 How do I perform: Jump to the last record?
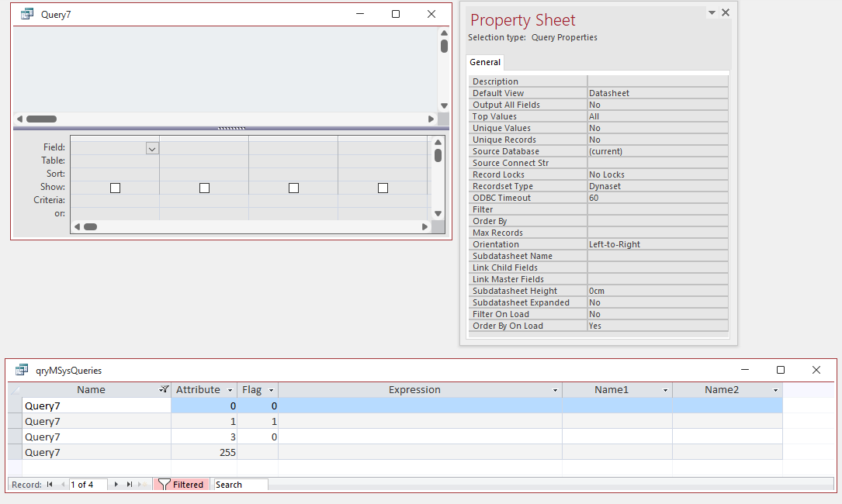pyautogui.click(x=130, y=484)
